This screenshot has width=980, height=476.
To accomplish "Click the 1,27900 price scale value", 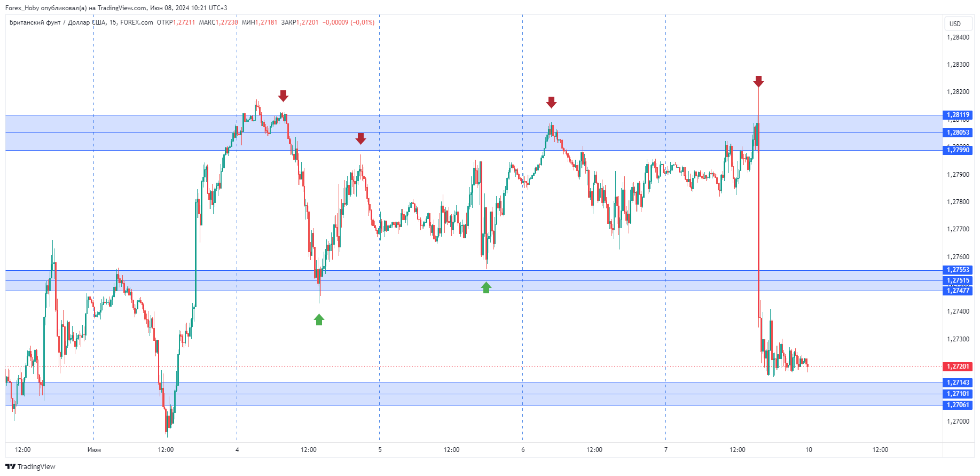I will tap(958, 175).
